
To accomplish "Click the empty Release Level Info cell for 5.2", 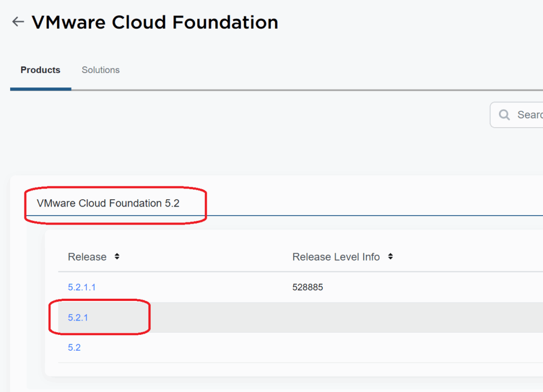I will point(371,348).
